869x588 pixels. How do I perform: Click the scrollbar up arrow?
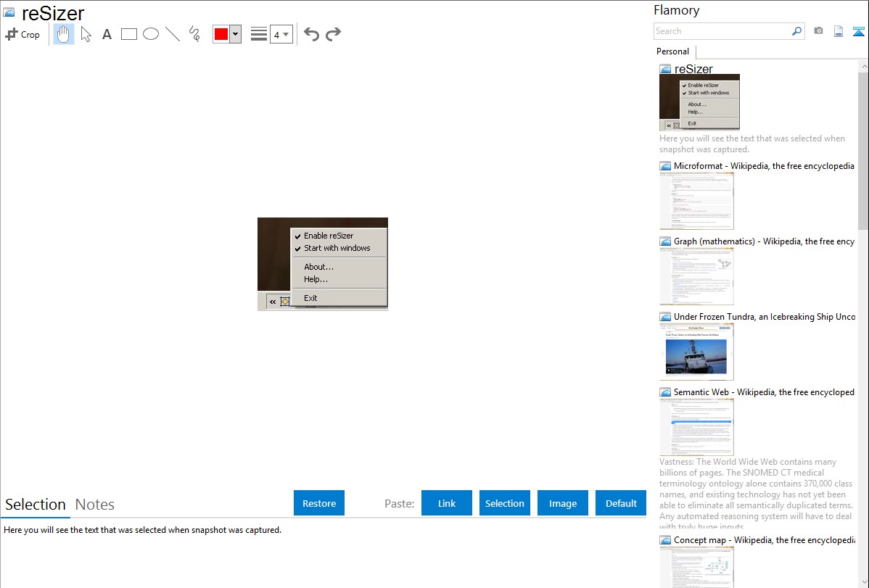pyautogui.click(x=863, y=66)
